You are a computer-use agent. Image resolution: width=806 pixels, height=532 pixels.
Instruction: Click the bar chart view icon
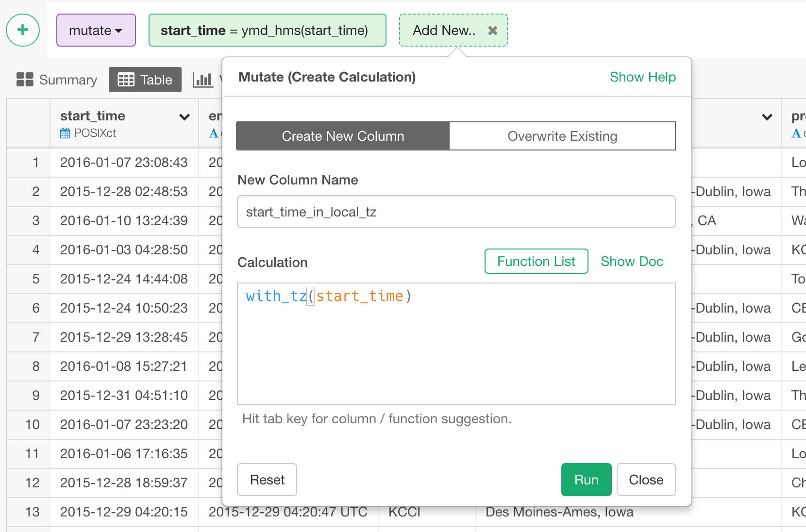[x=202, y=80]
